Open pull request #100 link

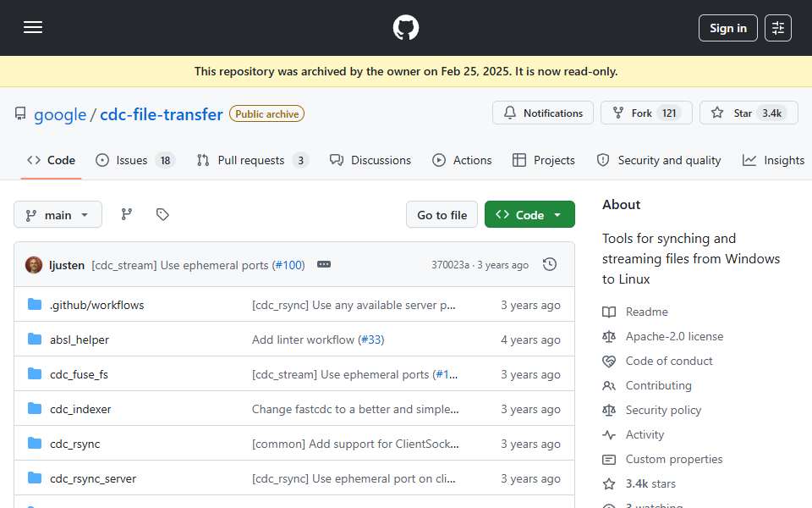289,265
